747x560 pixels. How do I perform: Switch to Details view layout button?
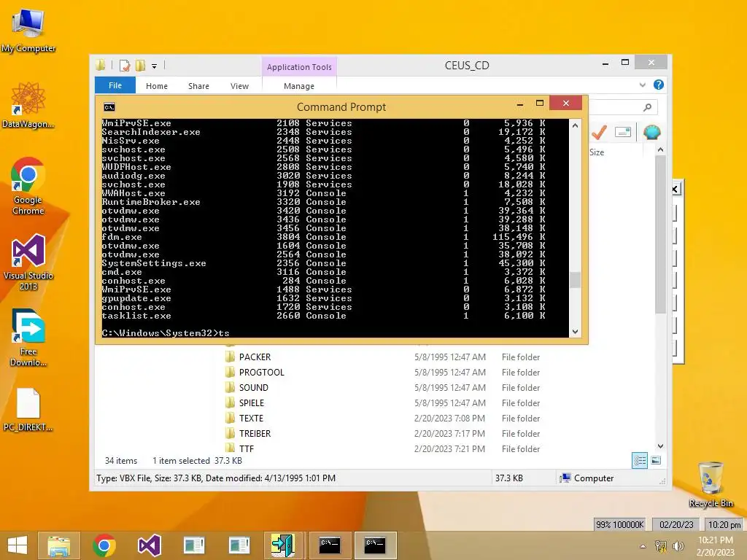coord(639,460)
